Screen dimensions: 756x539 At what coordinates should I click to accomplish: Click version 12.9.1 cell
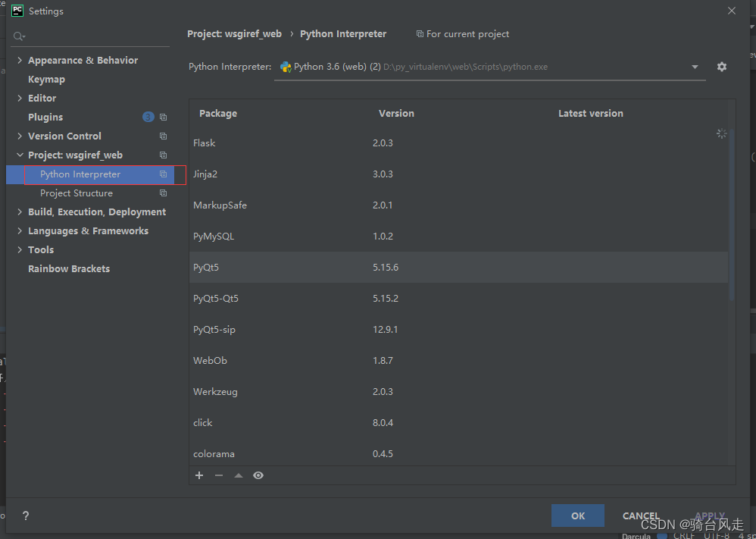click(385, 330)
